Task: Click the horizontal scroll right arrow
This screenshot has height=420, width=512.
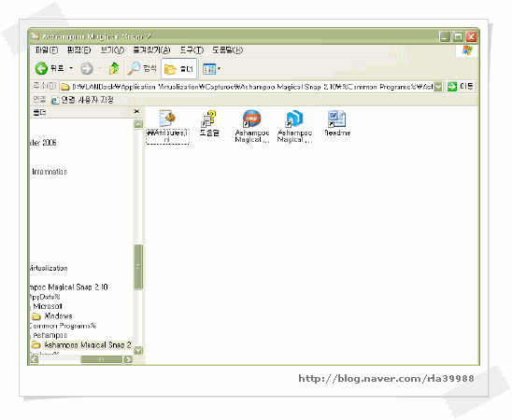Action: 128,359
